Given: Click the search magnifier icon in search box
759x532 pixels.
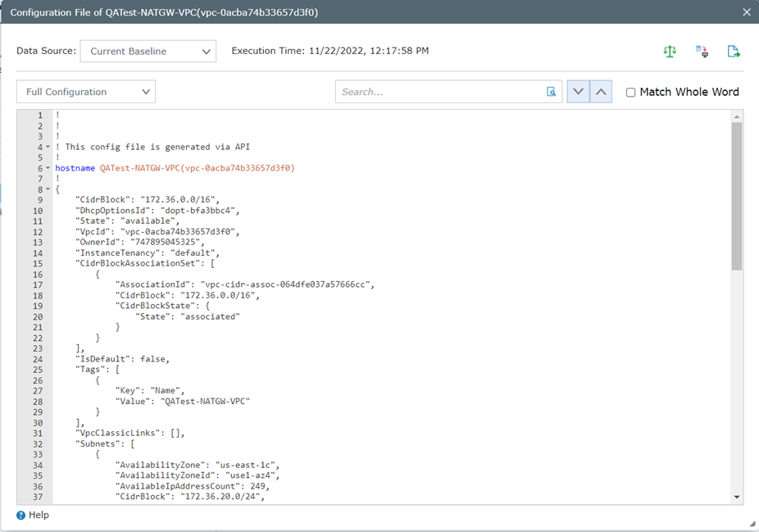Looking at the screenshot, I should 552,92.
